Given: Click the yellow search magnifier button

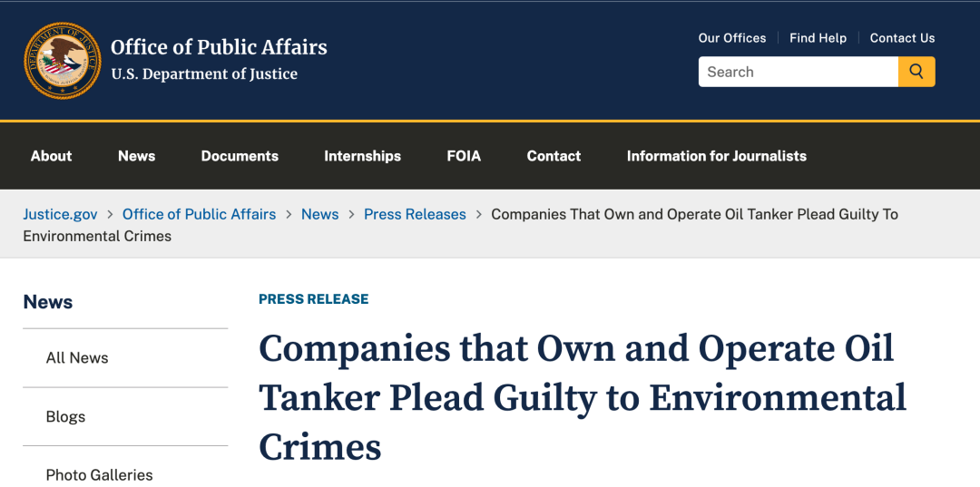Looking at the screenshot, I should pos(916,72).
